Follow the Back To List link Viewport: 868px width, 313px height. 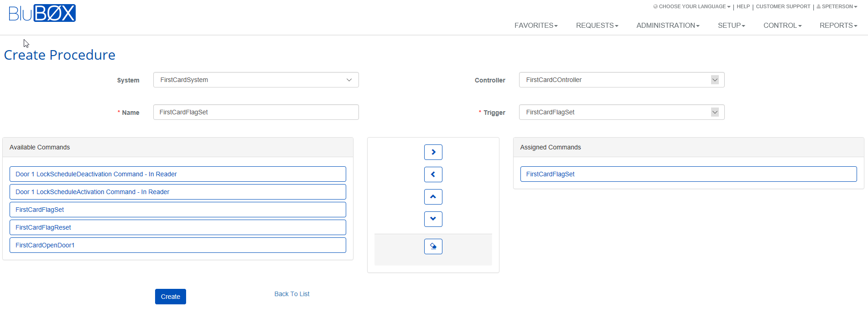[292, 294]
